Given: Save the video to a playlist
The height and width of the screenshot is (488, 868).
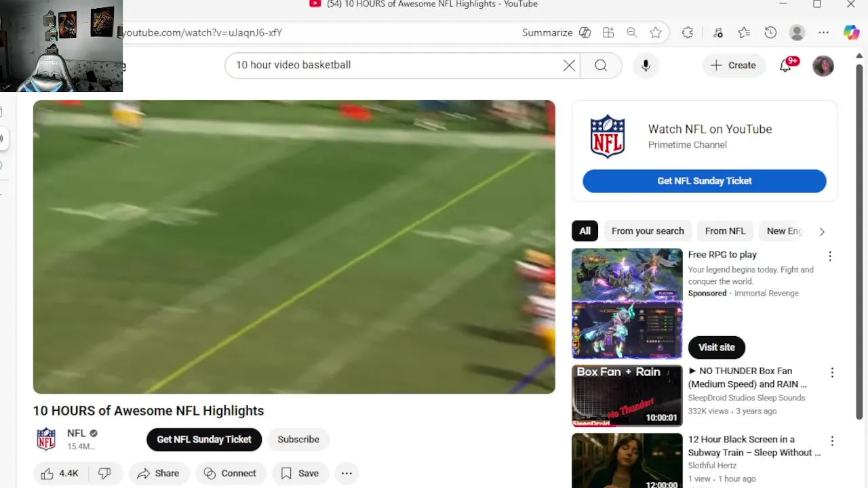Looking at the screenshot, I should coord(300,473).
